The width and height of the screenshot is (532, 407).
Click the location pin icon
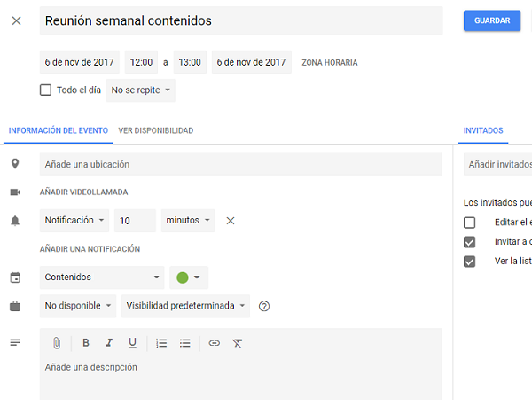(15, 164)
